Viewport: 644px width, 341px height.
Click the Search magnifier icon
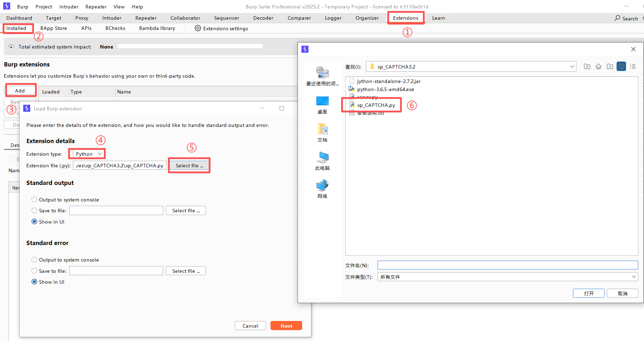tap(617, 18)
